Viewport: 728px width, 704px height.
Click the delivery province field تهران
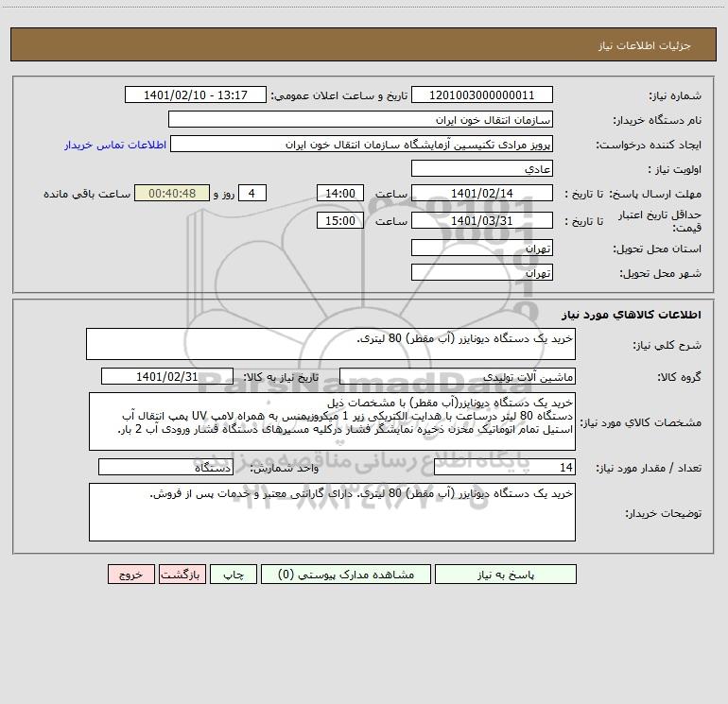click(x=482, y=248)
